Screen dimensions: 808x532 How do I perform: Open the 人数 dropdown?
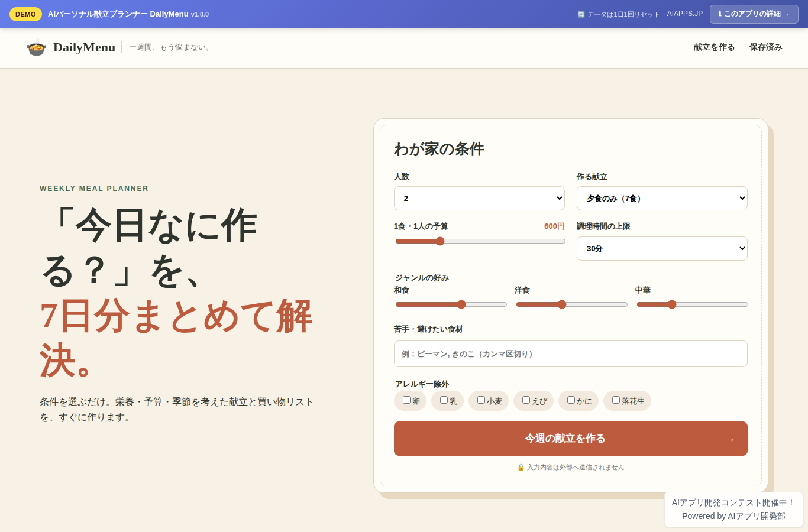(x=479, y=199)
